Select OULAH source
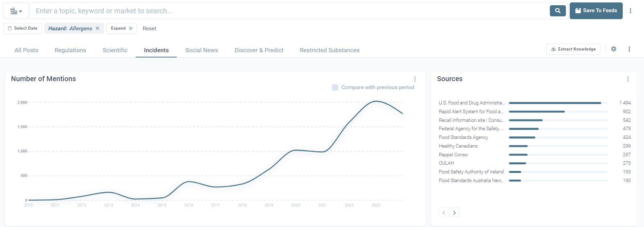The width and height of the screenshot is (644, 227). [446, 163]
